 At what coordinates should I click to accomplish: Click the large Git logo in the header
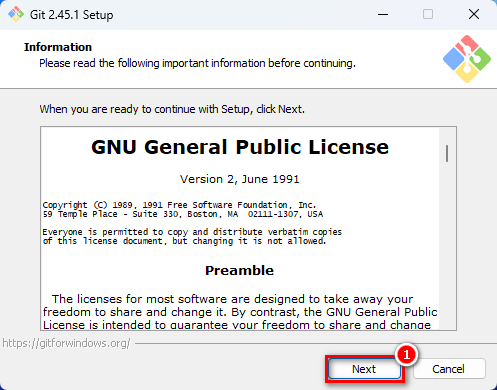[x=467, y=59]
